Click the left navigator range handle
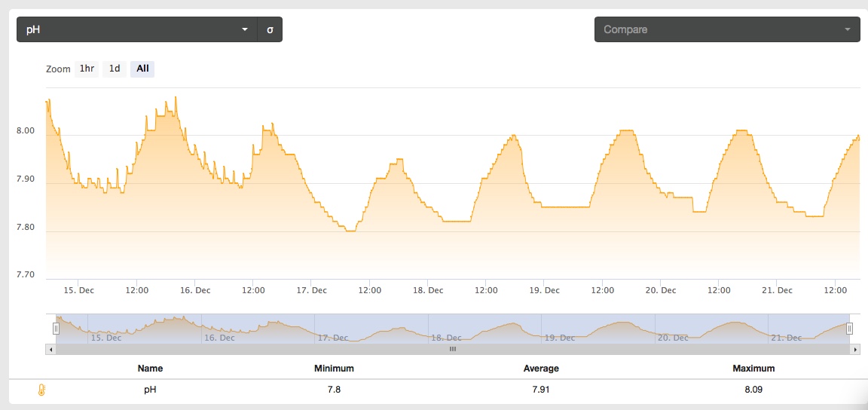Viewport: 868px width, 410px height. (x=56, y=329)
